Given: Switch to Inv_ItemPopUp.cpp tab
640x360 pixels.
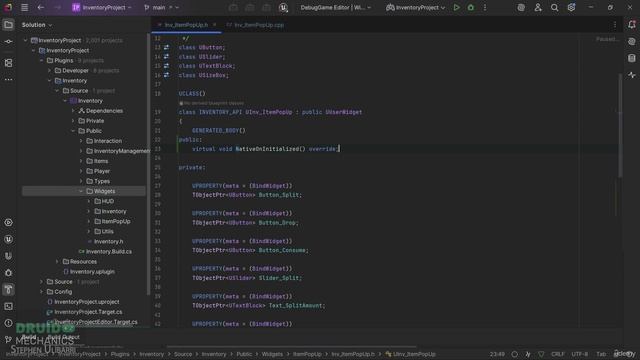Looking at the screenshot, I should pos(256,25).
